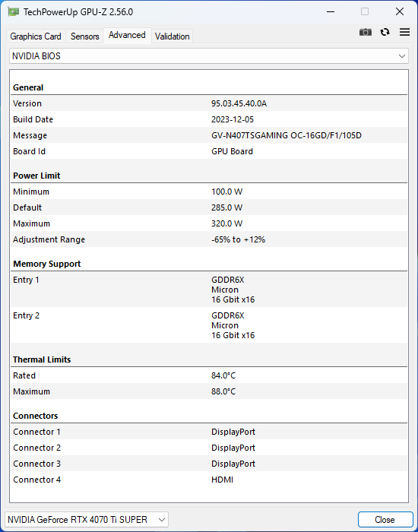
Task: Click the Default 285.0 W value
Action: [x=226, y=207]
